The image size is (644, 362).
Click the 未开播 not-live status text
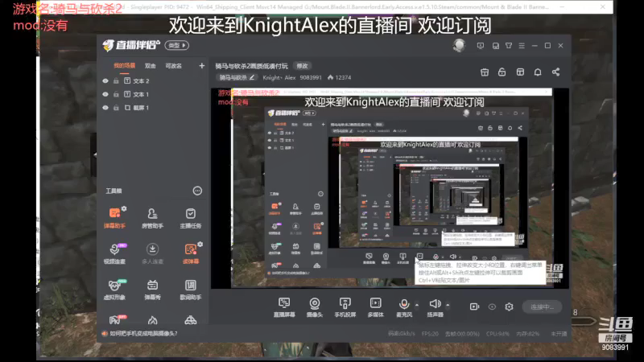(x=559, y=334)
